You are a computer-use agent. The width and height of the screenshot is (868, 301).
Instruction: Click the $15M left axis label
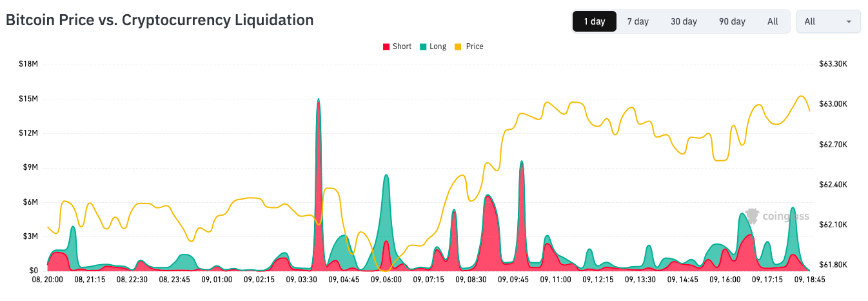pyautogui.click(x=28, y=99)
